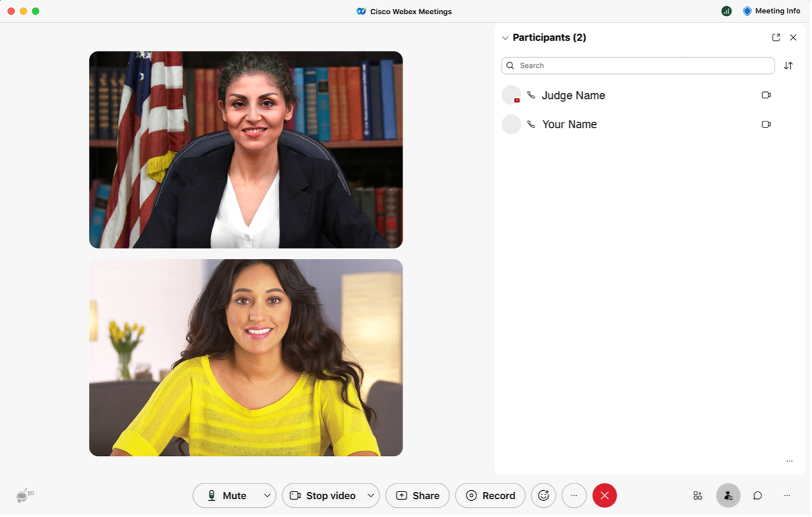Collapse the Participants section chevron
The width and height of the screenshot is (812, 517).
click(505, 38)
